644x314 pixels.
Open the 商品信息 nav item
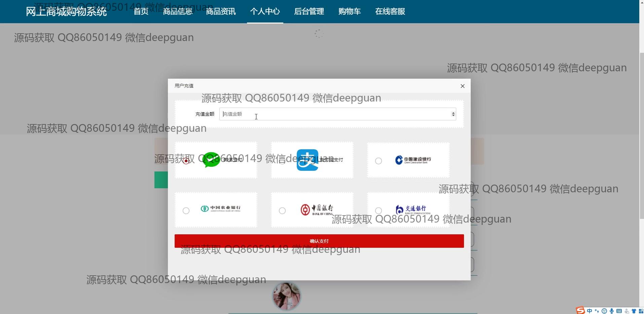178,11
